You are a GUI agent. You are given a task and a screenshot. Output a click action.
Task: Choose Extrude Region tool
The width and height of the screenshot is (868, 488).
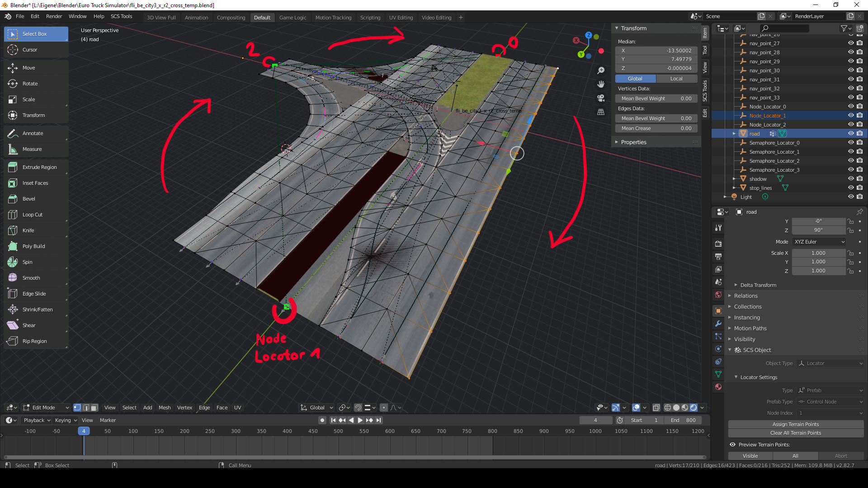click(x=36, y=167)
